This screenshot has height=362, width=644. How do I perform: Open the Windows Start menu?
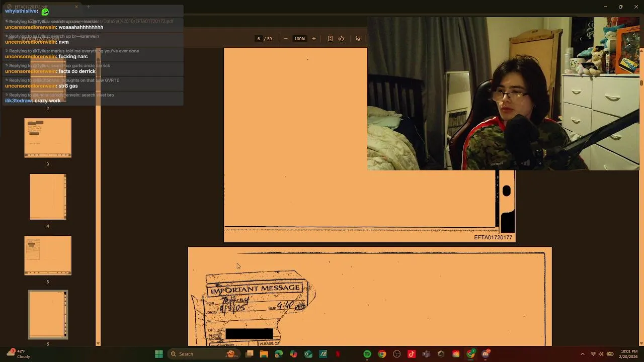coord(159,354)
